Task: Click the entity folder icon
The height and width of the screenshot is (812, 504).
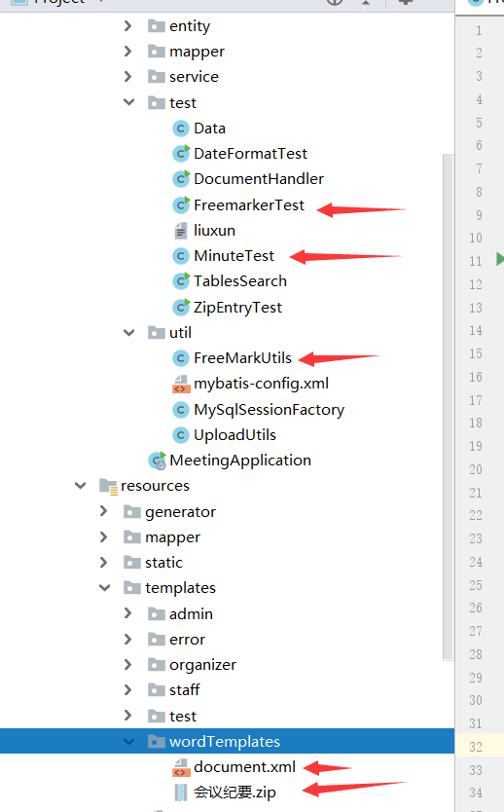Action: pos(157,26)
